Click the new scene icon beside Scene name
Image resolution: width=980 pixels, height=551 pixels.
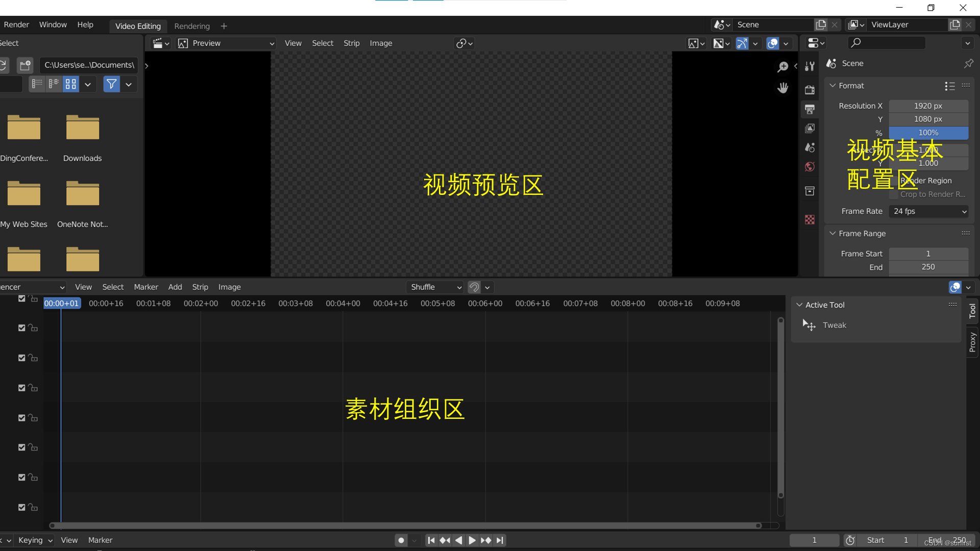click(821, 24)
